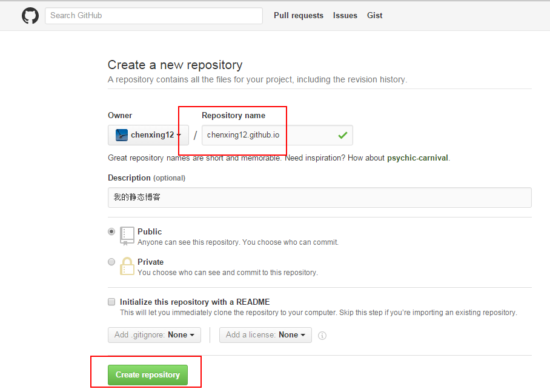Click the Private option label
Viewport: 550px width, 392px height.
point(150,262)
